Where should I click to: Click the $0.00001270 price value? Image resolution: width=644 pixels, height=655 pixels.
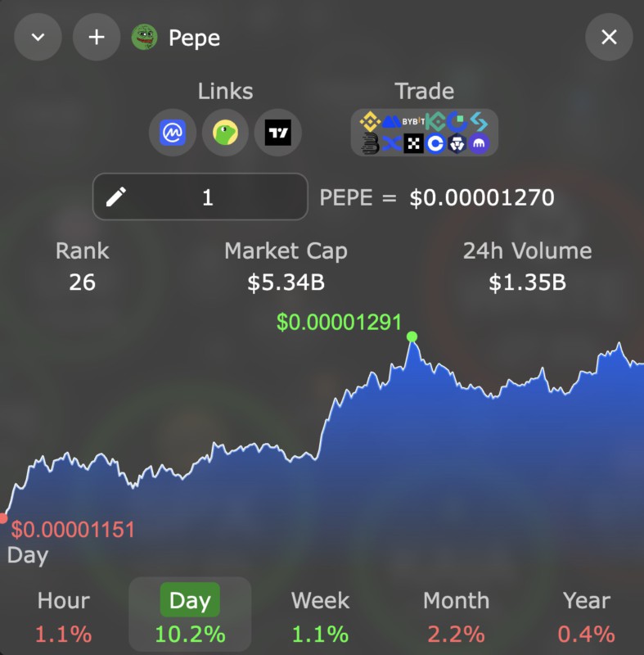pos(482,197)
